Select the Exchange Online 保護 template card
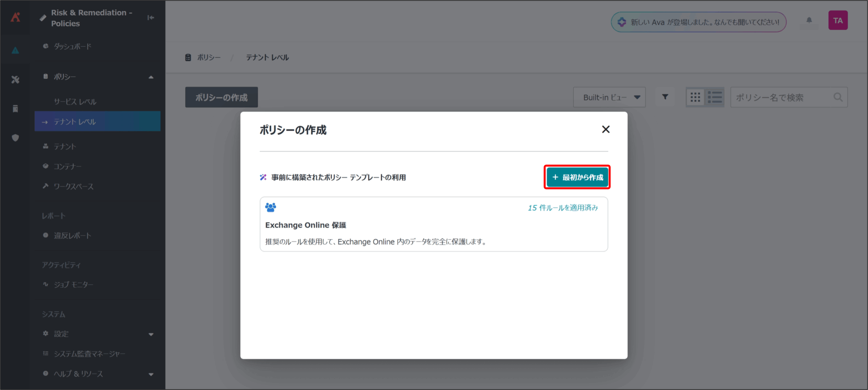Screen dimensions: 868x390 pos(433,224)
